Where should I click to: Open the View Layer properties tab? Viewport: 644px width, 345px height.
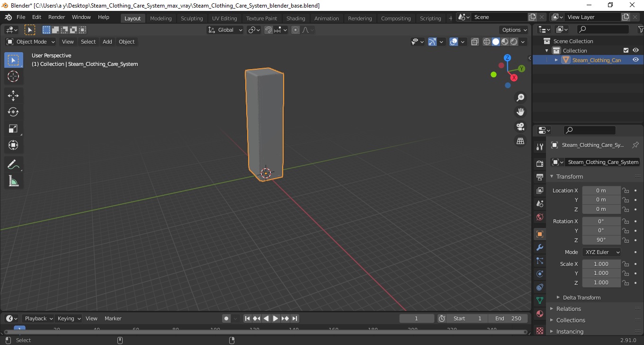coord(540,191)
